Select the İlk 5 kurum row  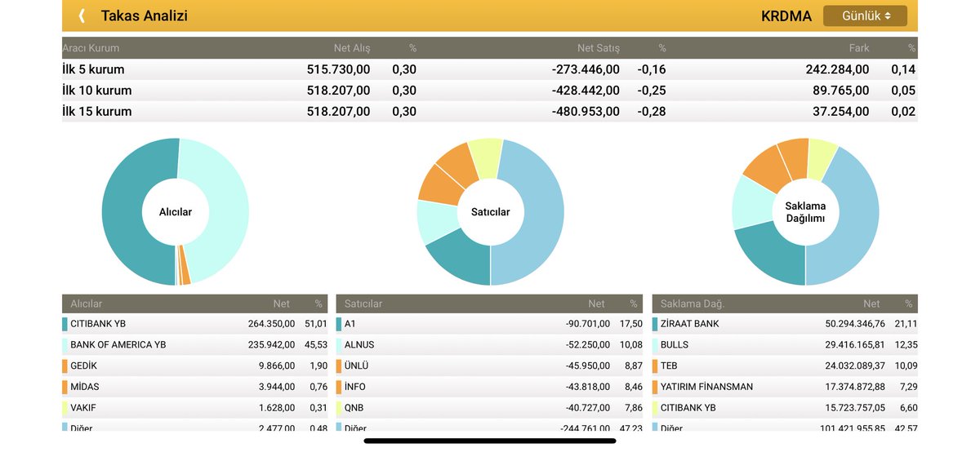pos(490,69)
